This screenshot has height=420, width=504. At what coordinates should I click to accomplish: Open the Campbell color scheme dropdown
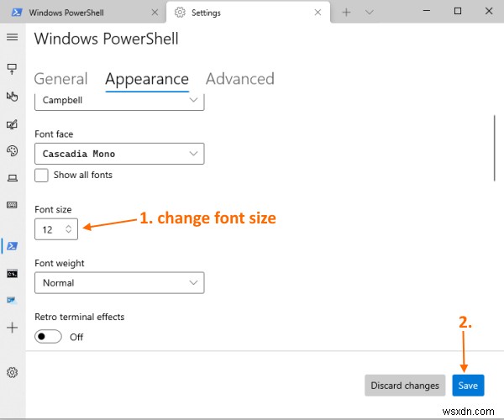point(119,102)
